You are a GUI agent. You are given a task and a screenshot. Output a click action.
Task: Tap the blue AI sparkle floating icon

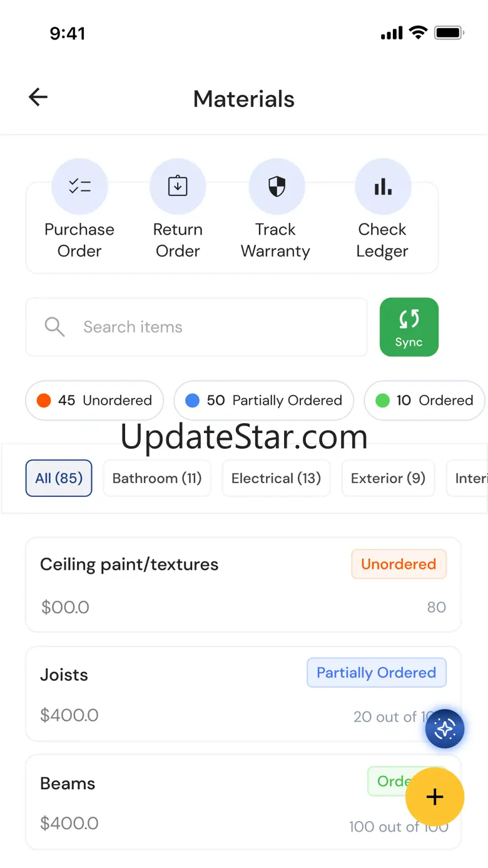pos(445,729)
